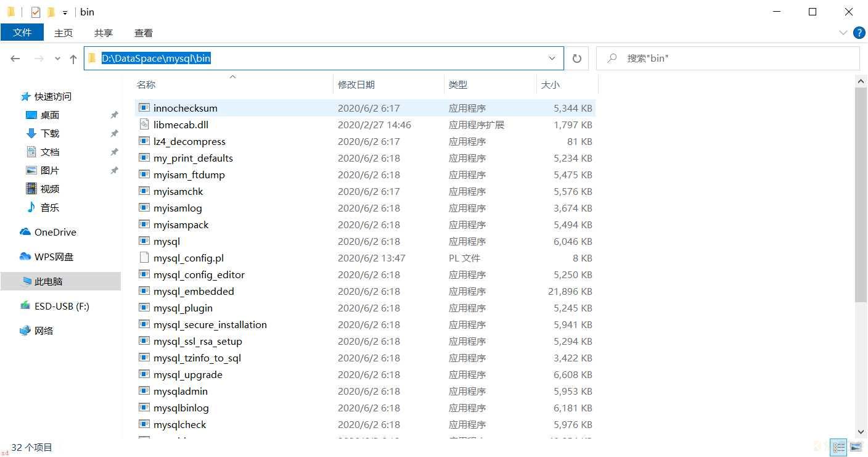Switch to details view icon
868x457 pixels.
(x=838, y=447)
